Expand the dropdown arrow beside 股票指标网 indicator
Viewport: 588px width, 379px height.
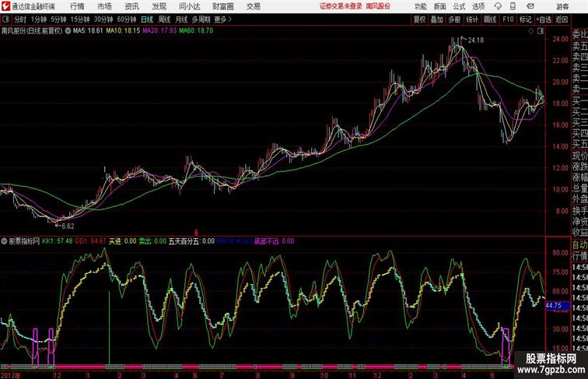pos(4,241)
